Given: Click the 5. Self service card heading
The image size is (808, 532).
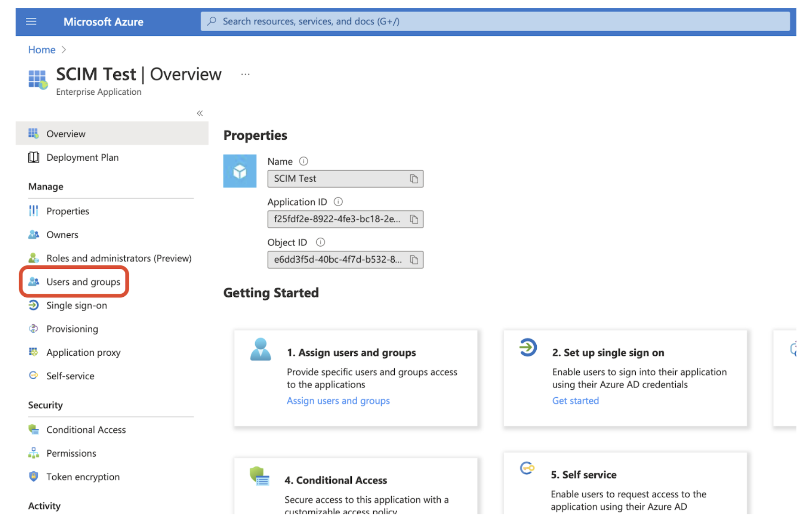Looking at the screenshot, I should (x=584, y=475).
